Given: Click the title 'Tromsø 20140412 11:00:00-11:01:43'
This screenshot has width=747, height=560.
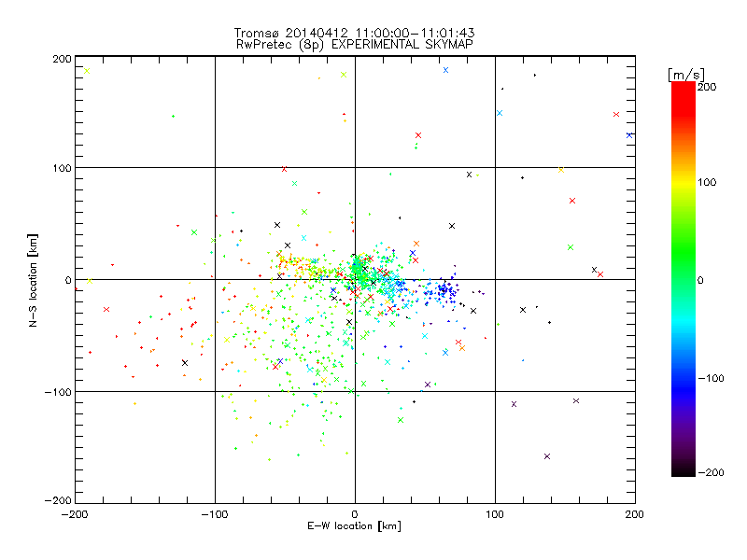Looking at the screenshot, I should point(354,33).
